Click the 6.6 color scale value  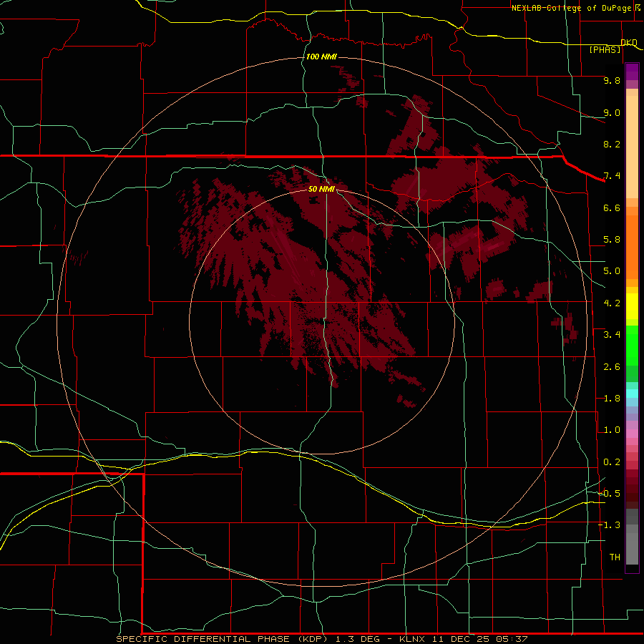(x=612, y=208)
